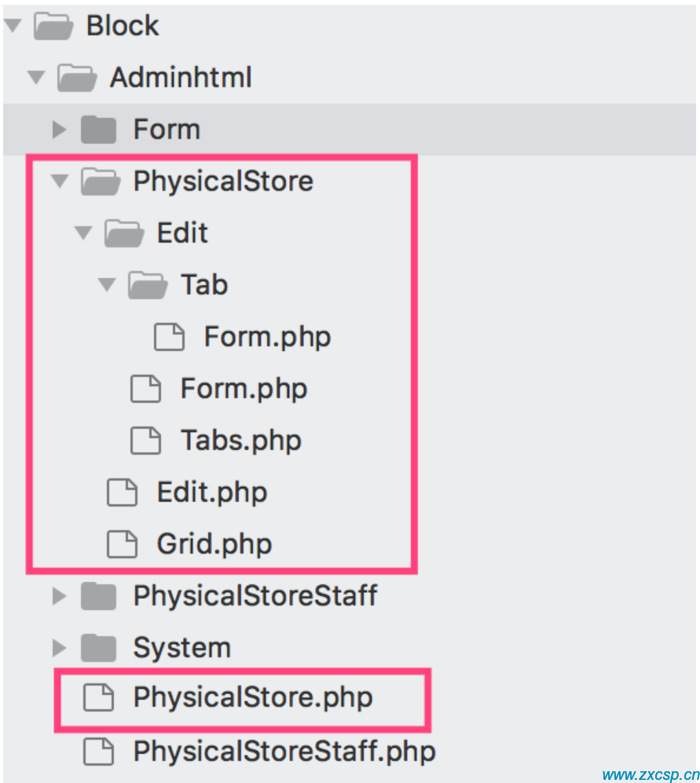Expand the Form folder arrow

coord(60,130)
